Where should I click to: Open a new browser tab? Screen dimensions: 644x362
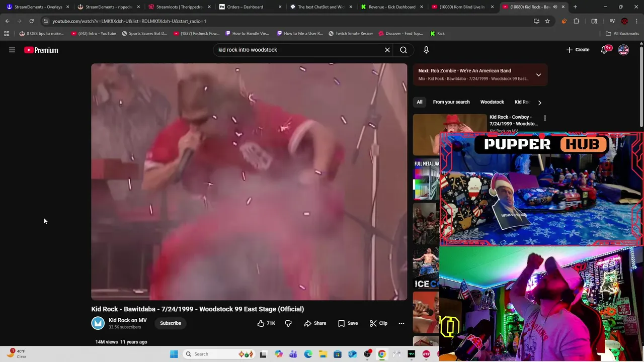pyautogui.click(x=576, y=7)
